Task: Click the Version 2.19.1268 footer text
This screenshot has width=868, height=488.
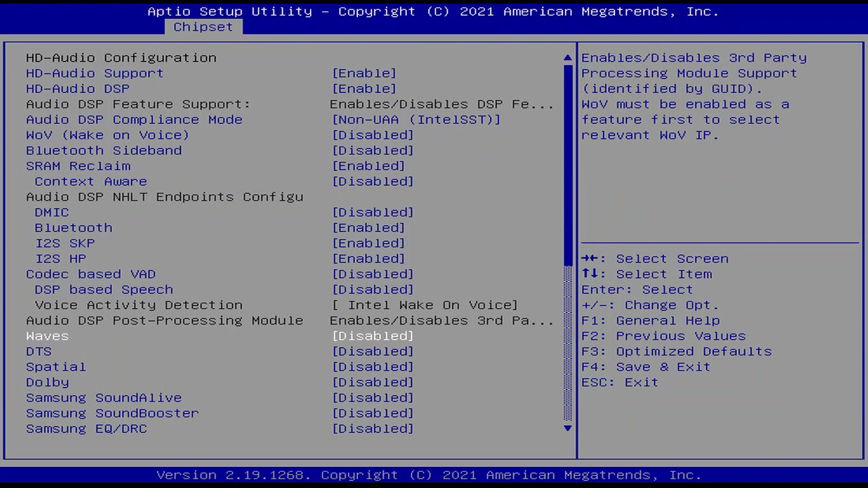Action: (429, 475)
